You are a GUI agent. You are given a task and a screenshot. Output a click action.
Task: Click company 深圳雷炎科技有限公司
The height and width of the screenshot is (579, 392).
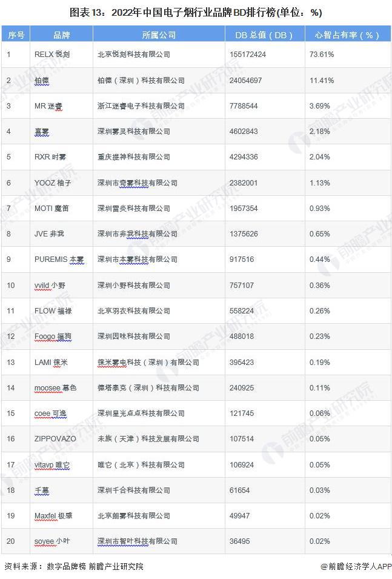[x=134, y=209]
